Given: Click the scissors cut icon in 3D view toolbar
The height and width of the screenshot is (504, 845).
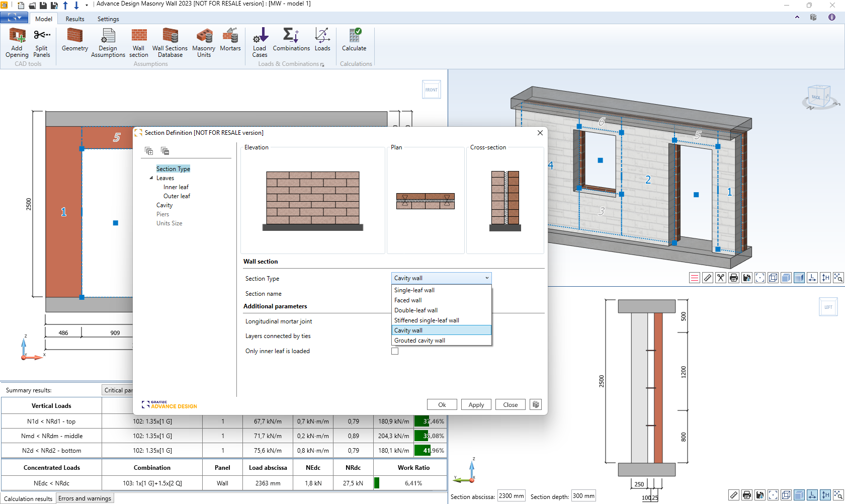Looking at the screenshot, I should click(721, 278).
